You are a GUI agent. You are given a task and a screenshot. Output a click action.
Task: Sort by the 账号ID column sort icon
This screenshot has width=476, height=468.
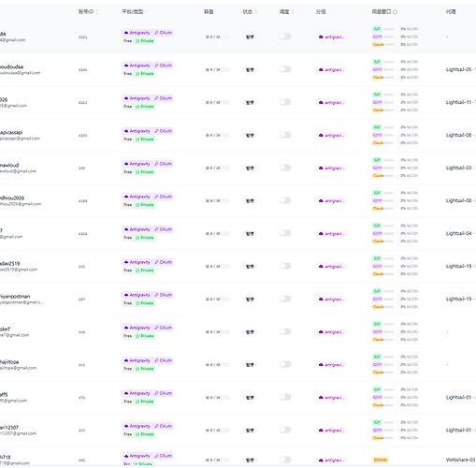[97, 12]
